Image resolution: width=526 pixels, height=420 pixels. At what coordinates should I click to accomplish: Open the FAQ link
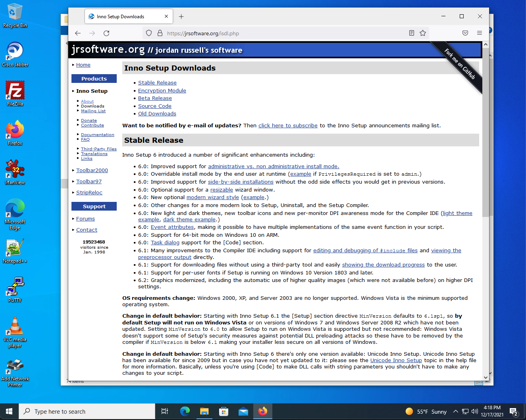click(x=85, y=140)
